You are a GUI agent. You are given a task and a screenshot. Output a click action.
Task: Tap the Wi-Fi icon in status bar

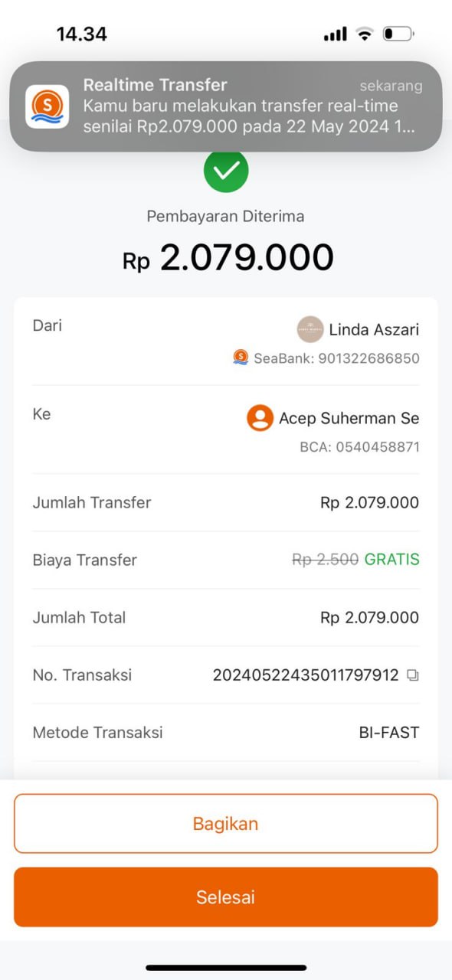pyautogui.click(x=365, y=34)
